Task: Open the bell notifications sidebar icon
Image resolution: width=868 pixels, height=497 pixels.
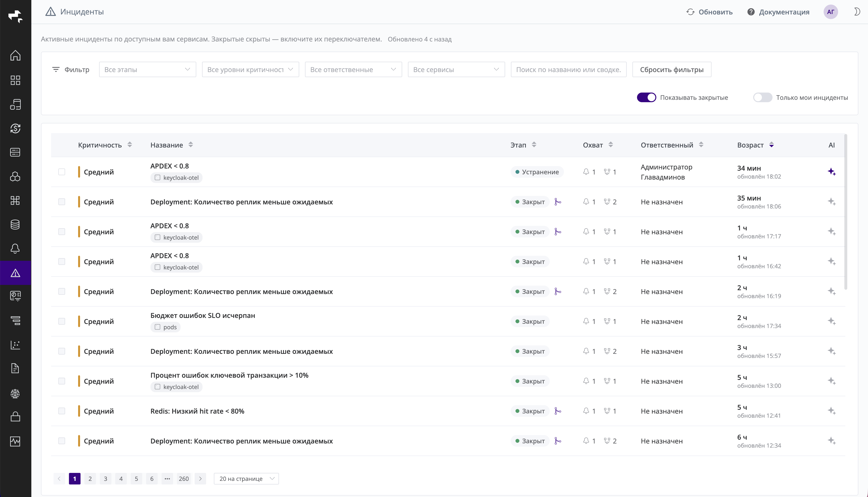Action: click(x=15, y=248)
